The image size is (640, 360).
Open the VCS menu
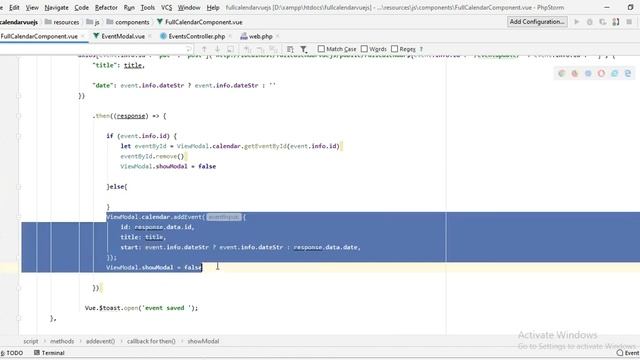[167, 7]
